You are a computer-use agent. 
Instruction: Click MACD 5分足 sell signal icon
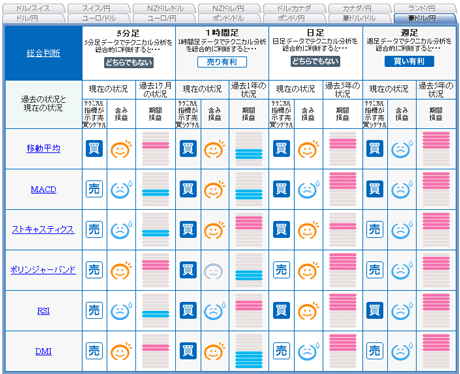point(94,189)
